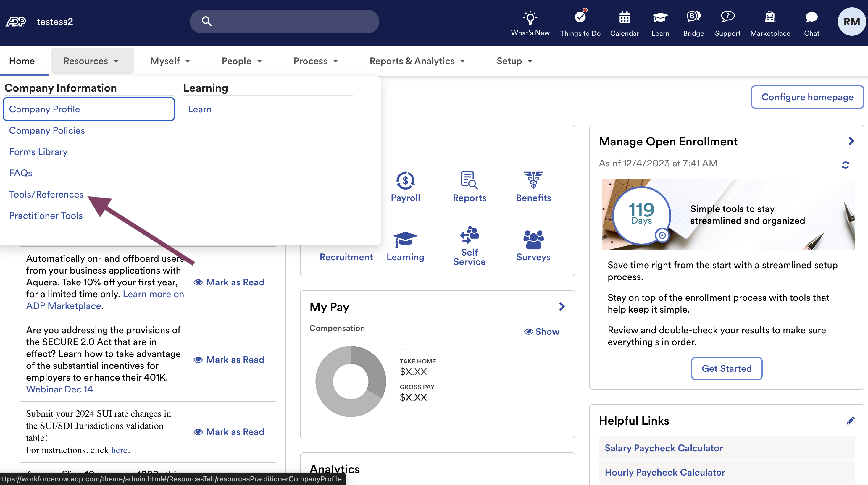
Task: Select Company Profile menu item
Action: [89, 109]
